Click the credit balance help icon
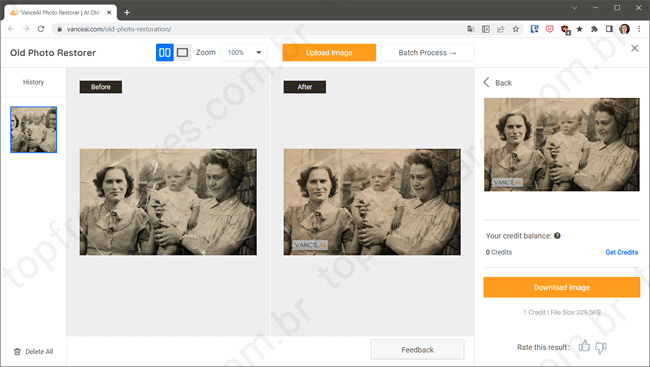The image size is (650, 367). coord(557,236)
